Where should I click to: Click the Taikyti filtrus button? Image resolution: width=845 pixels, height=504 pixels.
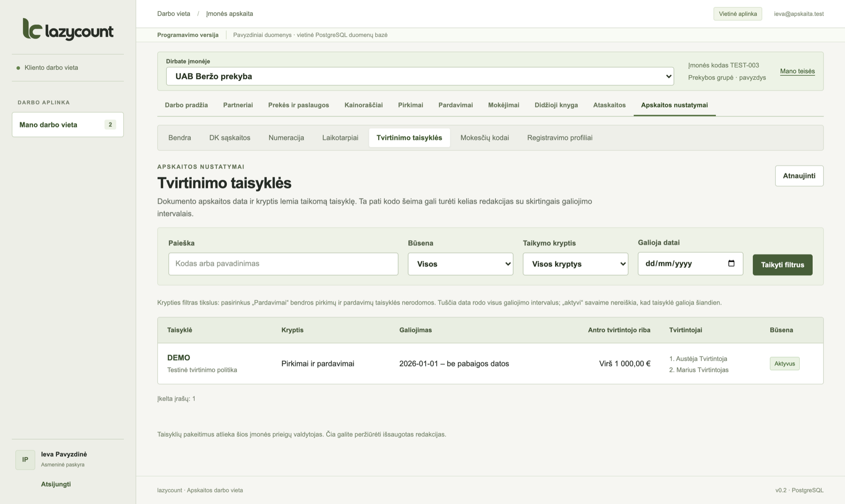[782, 265]
